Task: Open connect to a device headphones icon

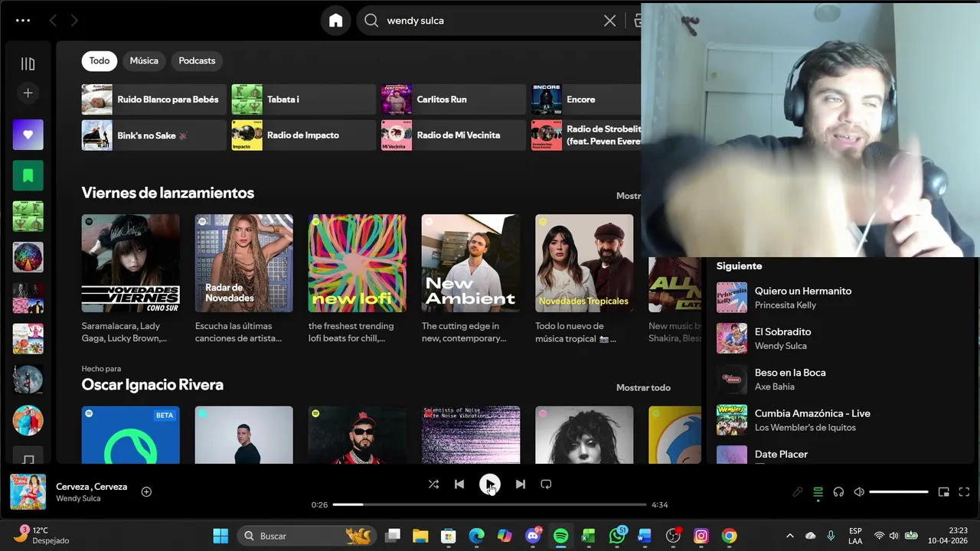Action: pos(838,492)
